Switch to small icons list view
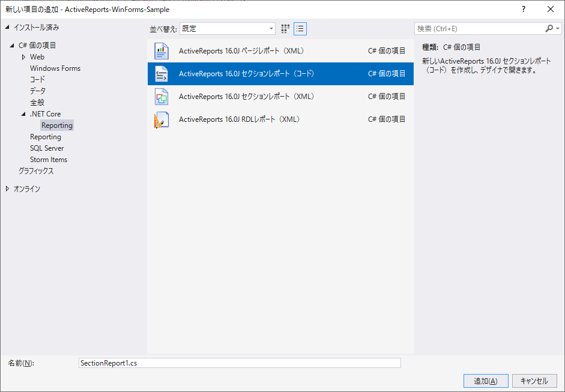The height and width of the screenshot is (392, 565). [x=300, y=29]
